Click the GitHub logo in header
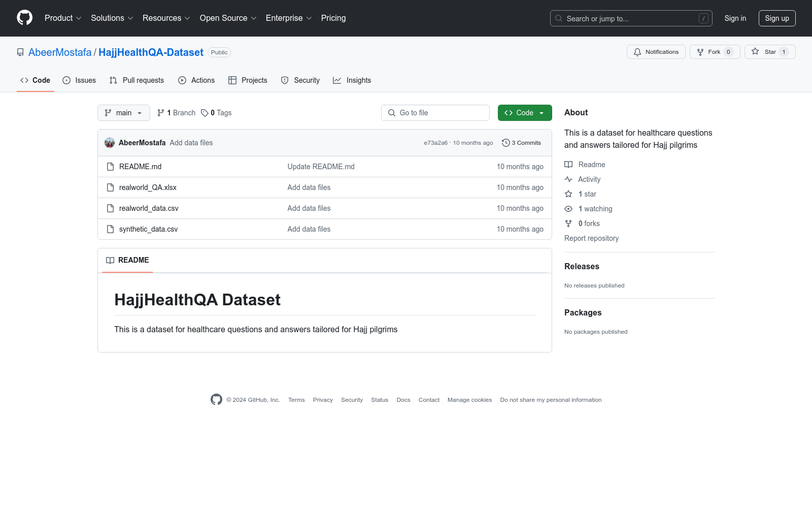This screenshot has height=508, width=812. [x=24, y=18]
